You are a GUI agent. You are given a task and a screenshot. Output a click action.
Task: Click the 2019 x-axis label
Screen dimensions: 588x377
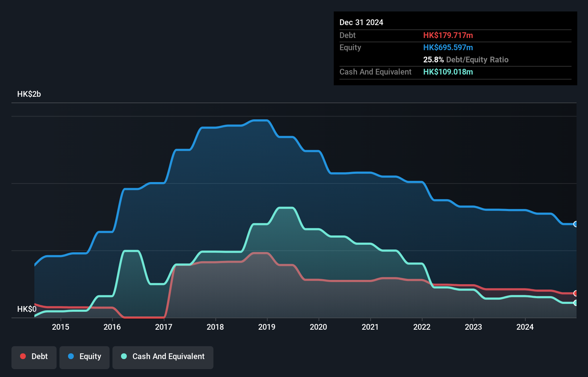(267, 327)
